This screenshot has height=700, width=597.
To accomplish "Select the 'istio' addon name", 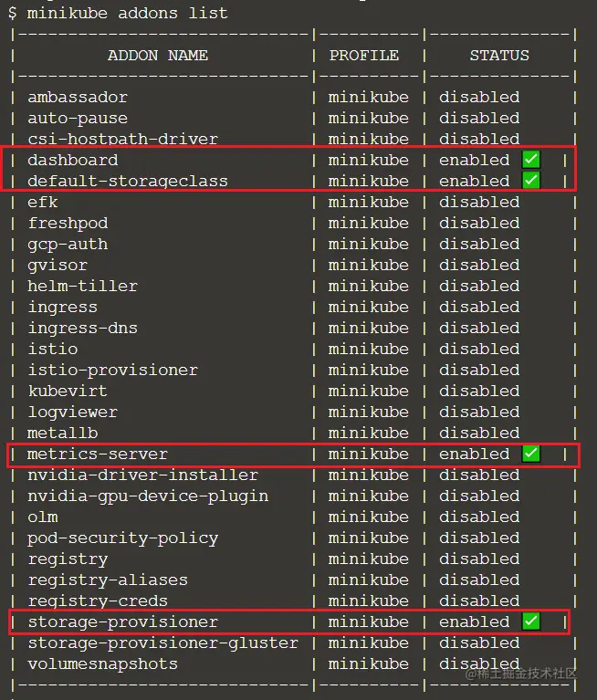I will [x=53, y=350].
